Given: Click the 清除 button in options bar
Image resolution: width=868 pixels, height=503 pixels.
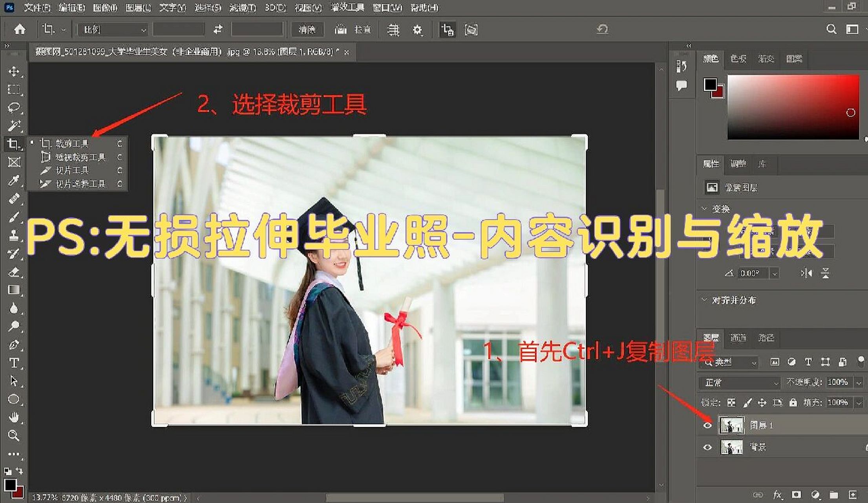Looking at the screenshot, I should click(308, 29).
